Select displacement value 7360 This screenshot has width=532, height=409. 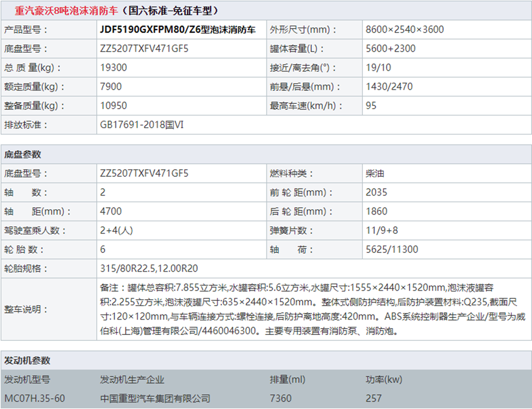pos(280,398)
